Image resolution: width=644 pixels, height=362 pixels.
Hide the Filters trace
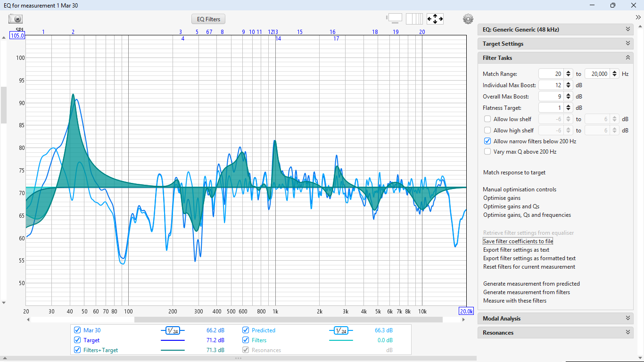(x=246, y=340)
